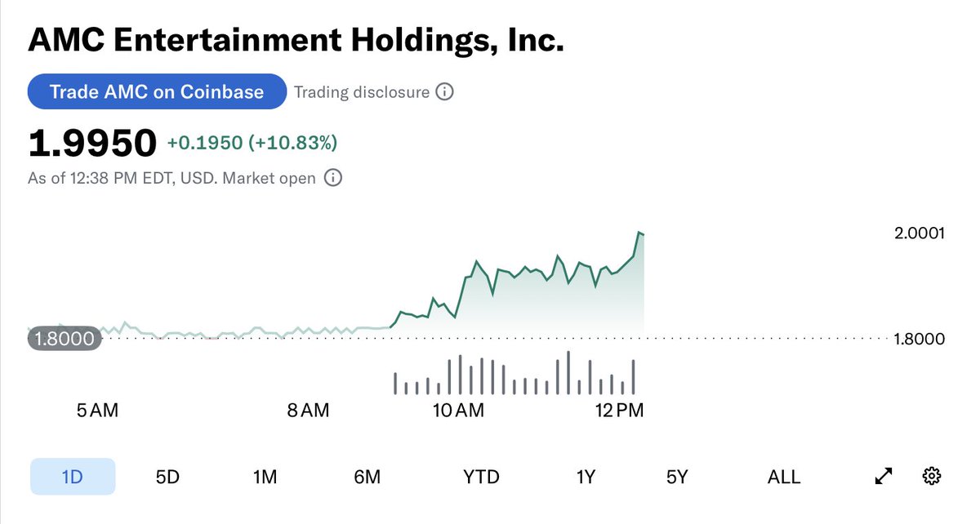Click the 1.8000 previous close label
This screenshot has width=980, height=524.
tap(65, 339)
